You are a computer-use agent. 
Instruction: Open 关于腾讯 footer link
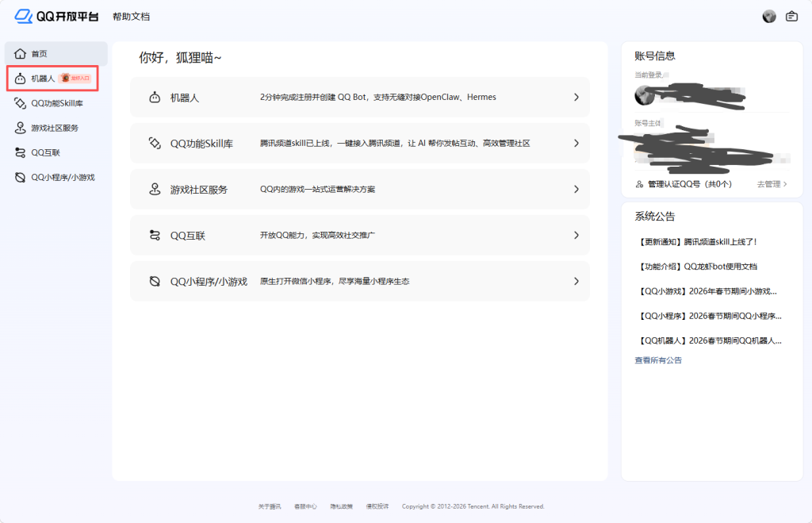click(270, 506)
